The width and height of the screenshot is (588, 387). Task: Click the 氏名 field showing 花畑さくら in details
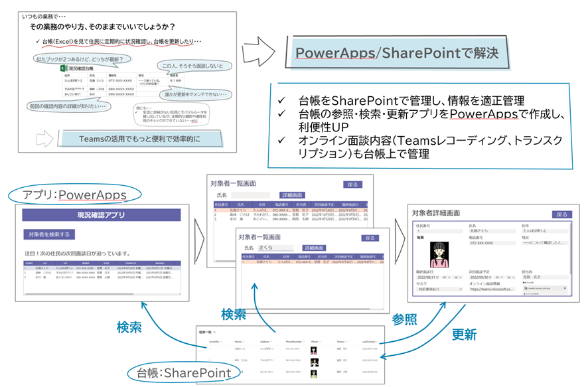tap(492, 231)
